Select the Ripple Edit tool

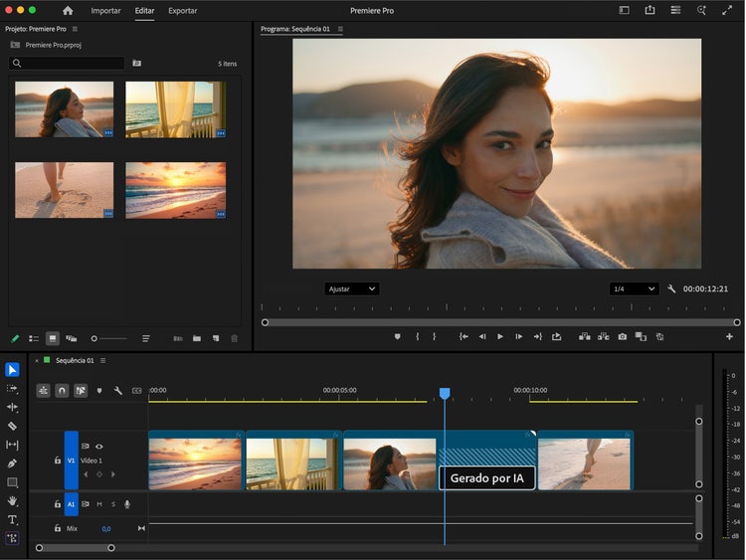click(x=12, y=407)
